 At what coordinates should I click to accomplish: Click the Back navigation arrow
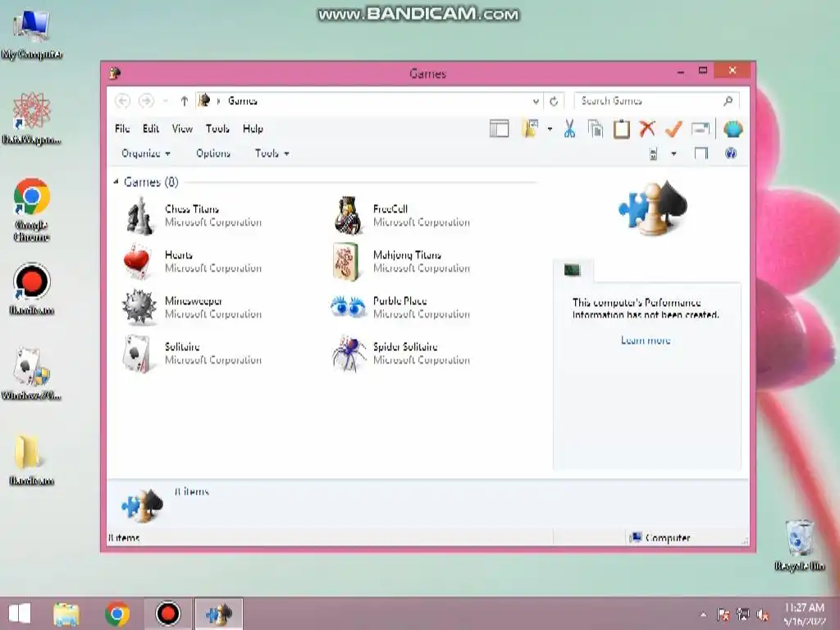point(123,101)
